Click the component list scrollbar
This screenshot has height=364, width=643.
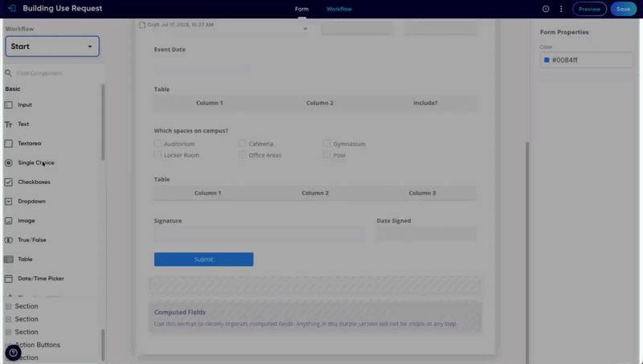pos(103,122)
